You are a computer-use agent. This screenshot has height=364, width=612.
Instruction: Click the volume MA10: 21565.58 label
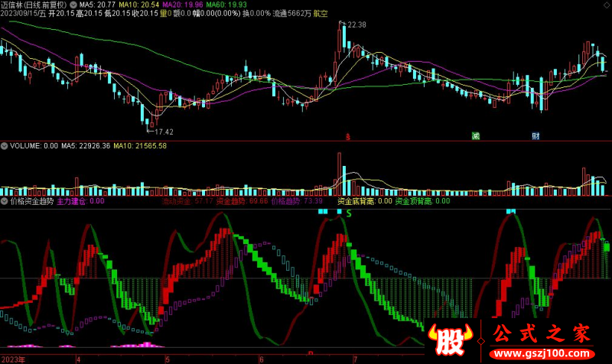click(140, 146)
